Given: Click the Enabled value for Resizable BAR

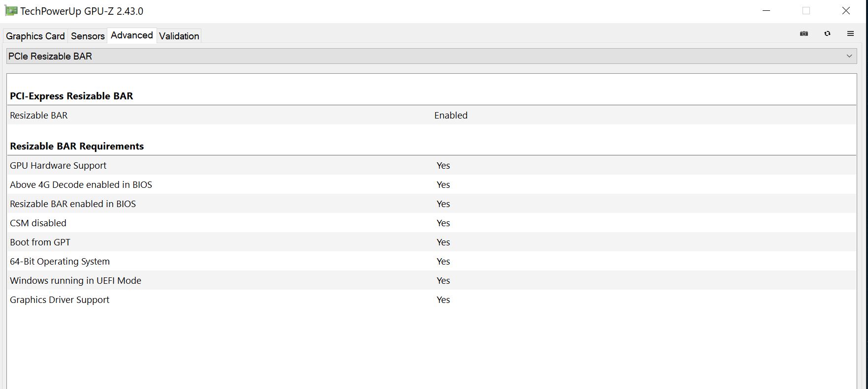Looking at the screenshot, I should 451,115.
